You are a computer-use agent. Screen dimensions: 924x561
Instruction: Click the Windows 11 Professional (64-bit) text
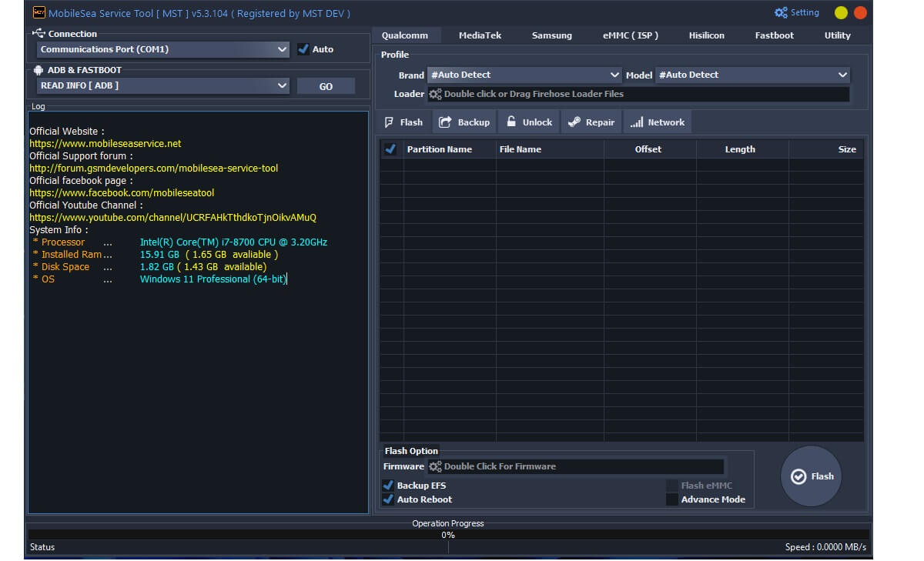(x=213, y=279)
